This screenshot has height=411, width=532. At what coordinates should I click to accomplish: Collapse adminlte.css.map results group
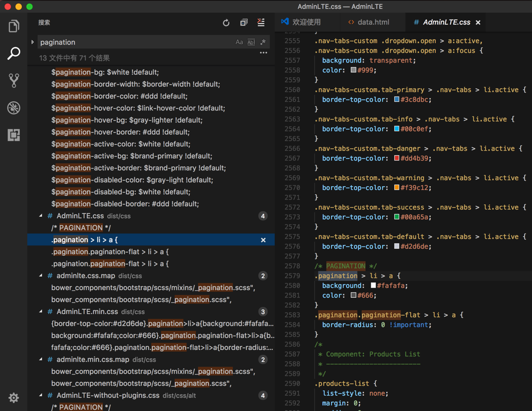click(x=41, y=276)
